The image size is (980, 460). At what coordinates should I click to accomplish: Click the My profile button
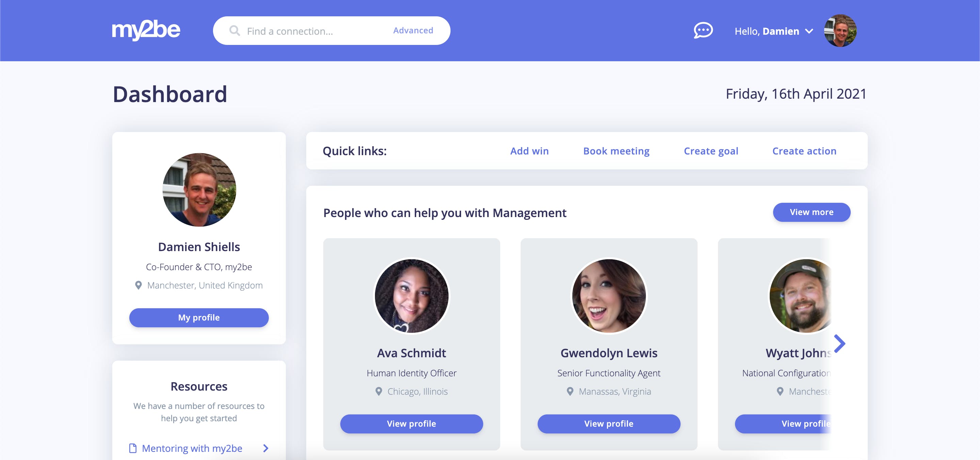[199, 318]
